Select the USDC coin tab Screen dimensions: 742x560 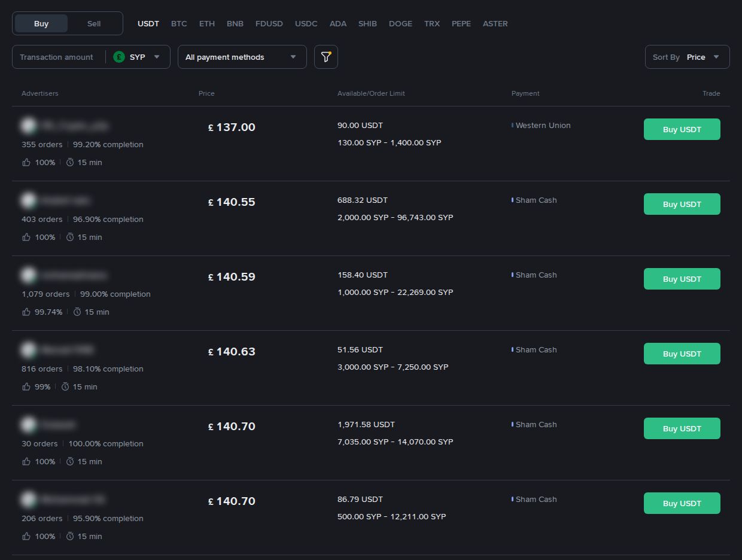click(306, 23)
